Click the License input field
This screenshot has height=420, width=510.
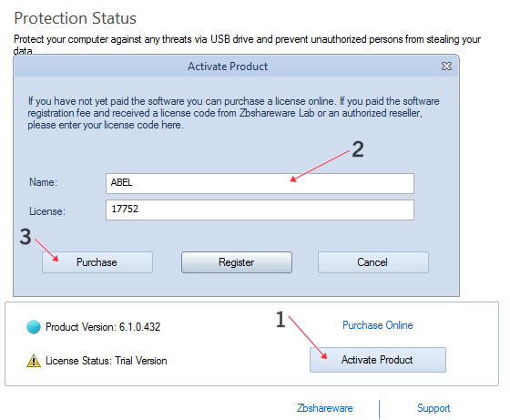pos(260,210)
